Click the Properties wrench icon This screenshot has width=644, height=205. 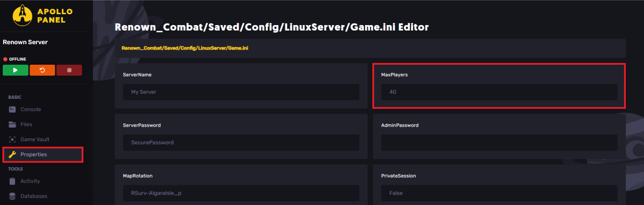(12, 154)
